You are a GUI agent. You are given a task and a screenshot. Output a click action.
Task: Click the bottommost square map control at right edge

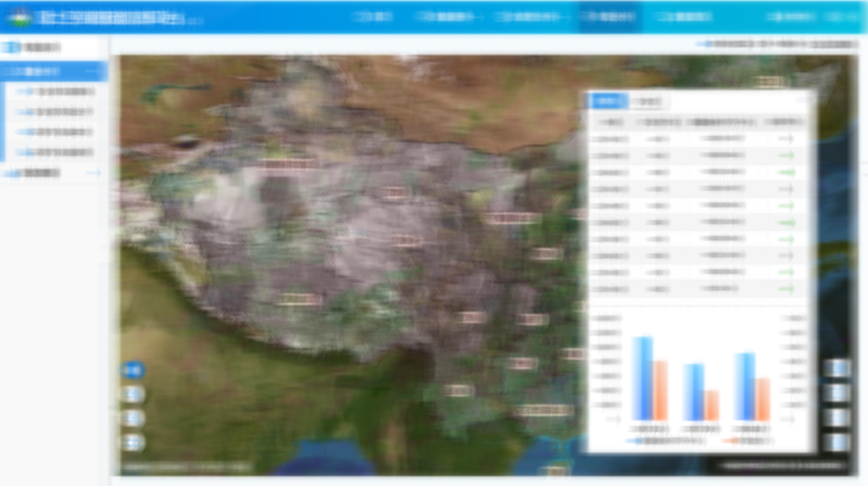836,442
